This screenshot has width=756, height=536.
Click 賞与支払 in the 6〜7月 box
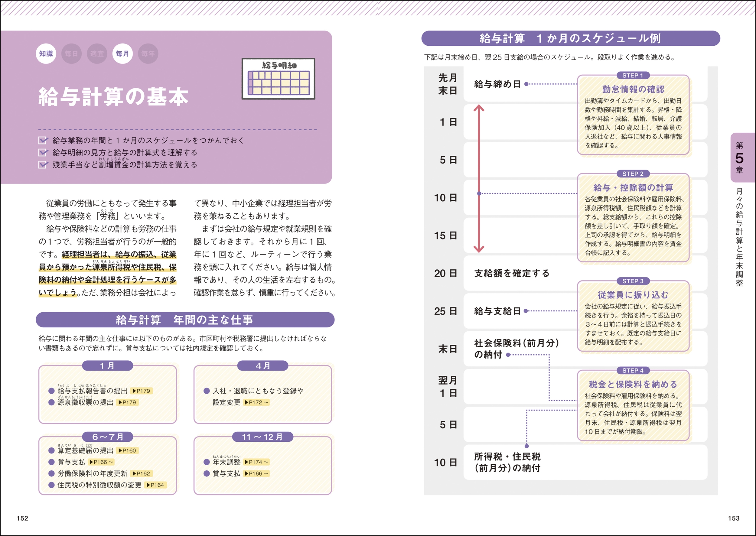pyautogui.click(x=71, y=462)
